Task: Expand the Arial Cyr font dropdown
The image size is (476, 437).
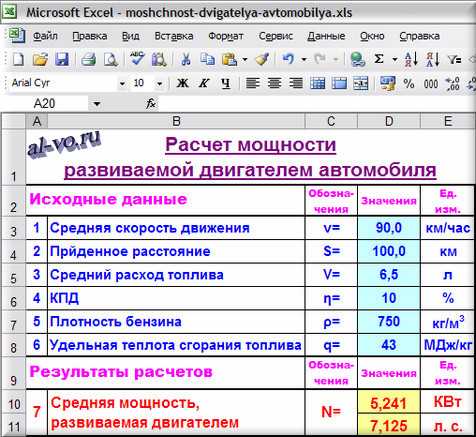Action: [x=122, y=83]
